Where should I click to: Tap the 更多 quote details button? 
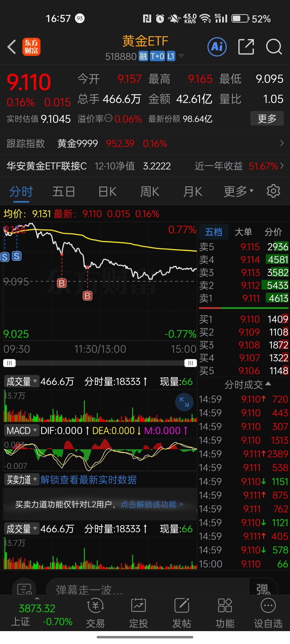(267, 118)
